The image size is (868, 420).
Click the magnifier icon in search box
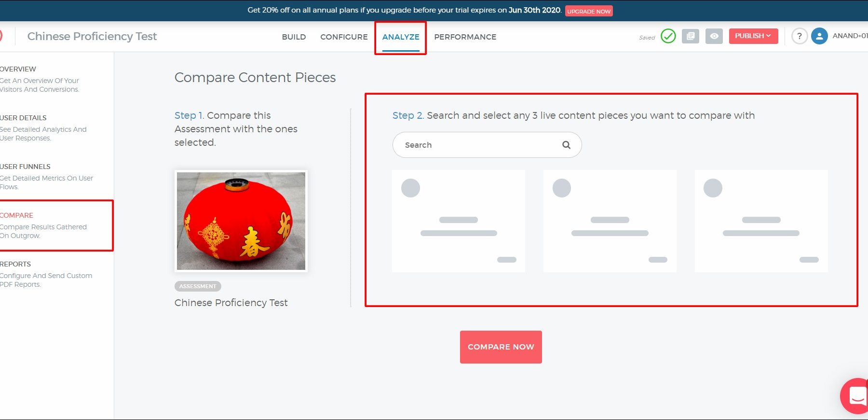pyautogui.click(x=566, y=145)
